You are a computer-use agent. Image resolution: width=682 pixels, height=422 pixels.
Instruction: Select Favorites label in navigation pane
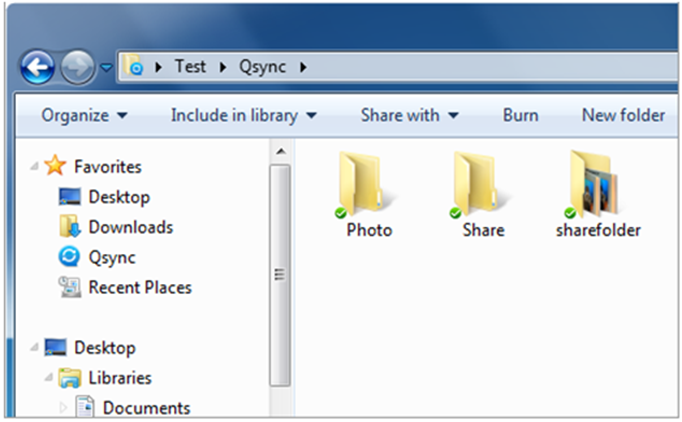[108, 167]
